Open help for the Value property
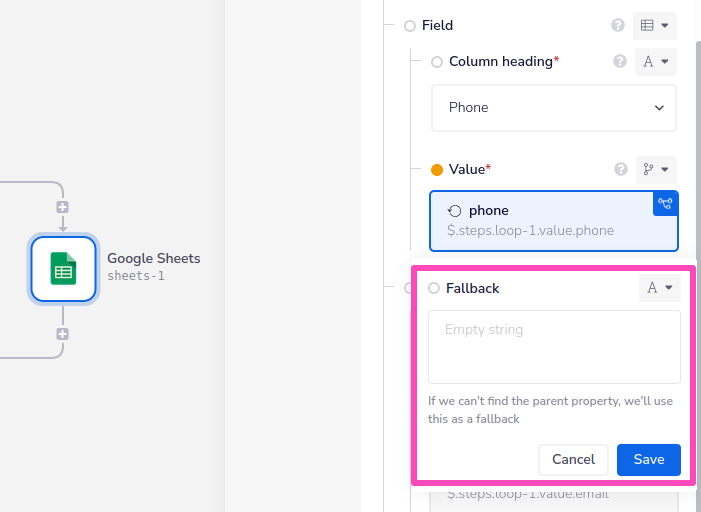 click(x=620, y=170)
